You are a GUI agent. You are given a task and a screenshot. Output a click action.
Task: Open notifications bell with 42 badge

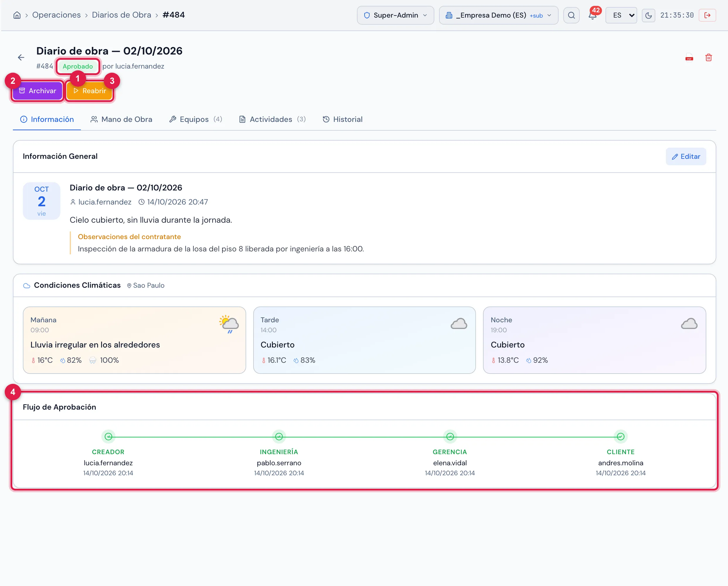click(x=593, y=15)
